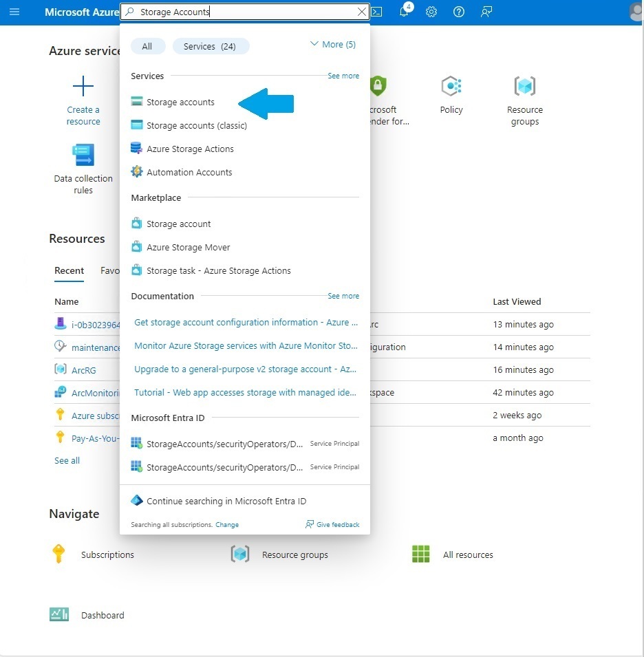Open Azure Storage Mover Marketplace item
Image resolution: width=644 pixels, height=657 pixels.
(188, 248)
